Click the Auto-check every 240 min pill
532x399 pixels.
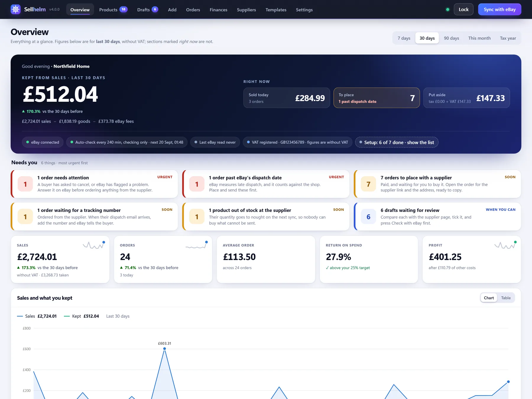click(127, 142)
